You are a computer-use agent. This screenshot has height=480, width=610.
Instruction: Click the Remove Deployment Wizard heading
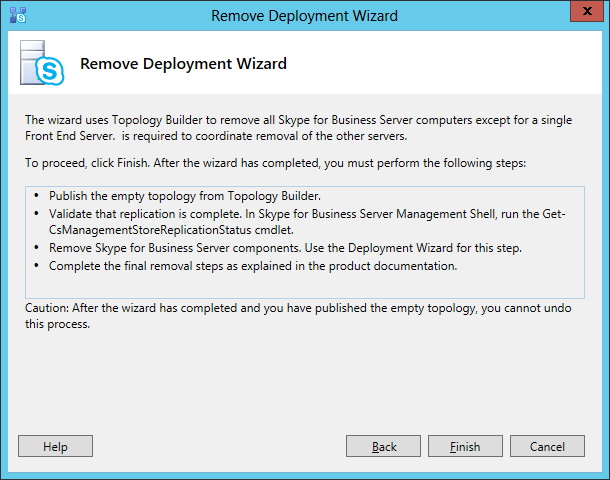tap(183, 63)
